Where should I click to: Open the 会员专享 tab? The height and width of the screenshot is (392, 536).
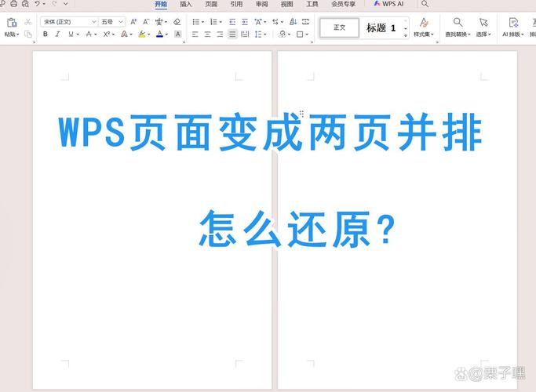(x=343, y=4)
